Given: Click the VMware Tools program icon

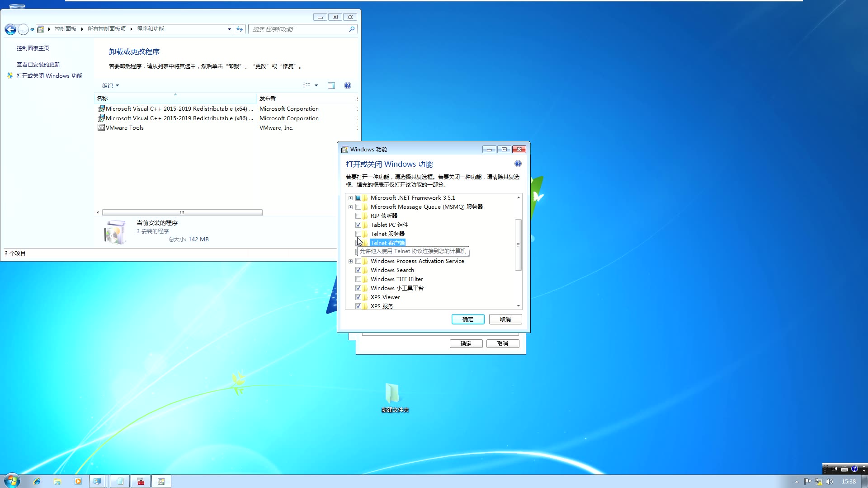Looking at the screenshot, I should click(x=101, y=127).
